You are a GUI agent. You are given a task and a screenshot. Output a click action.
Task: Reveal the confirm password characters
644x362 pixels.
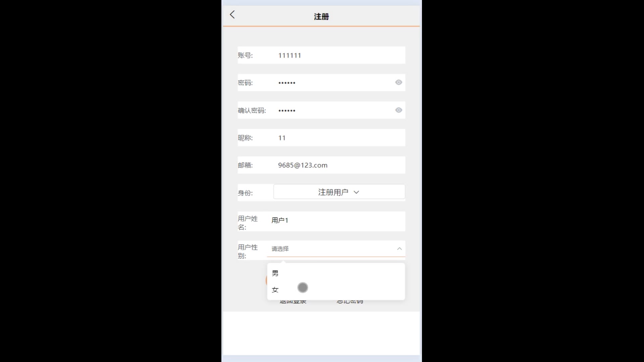tap(398, 110)
